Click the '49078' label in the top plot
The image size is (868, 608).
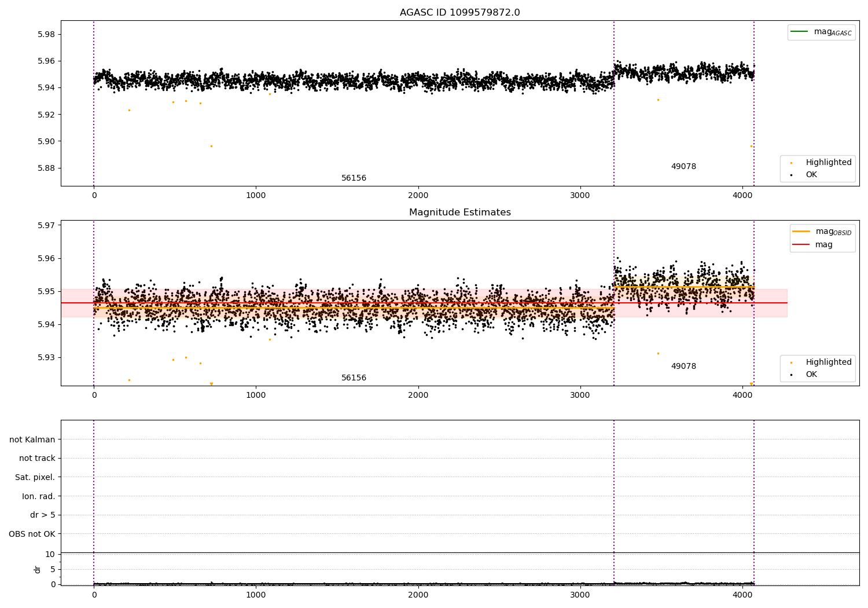click(x=683, y=167)
